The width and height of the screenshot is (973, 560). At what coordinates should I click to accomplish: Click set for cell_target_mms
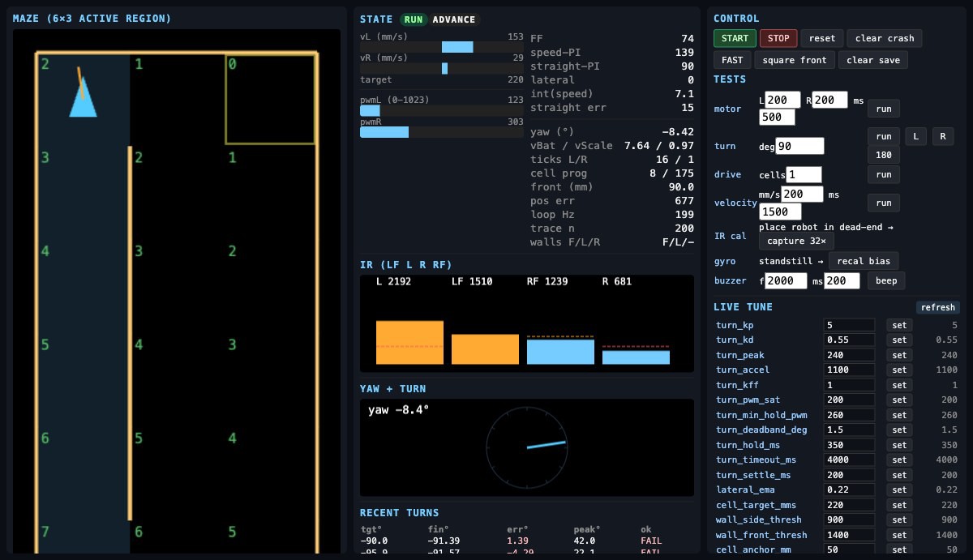pyautogui.click(x=899, y=505)
